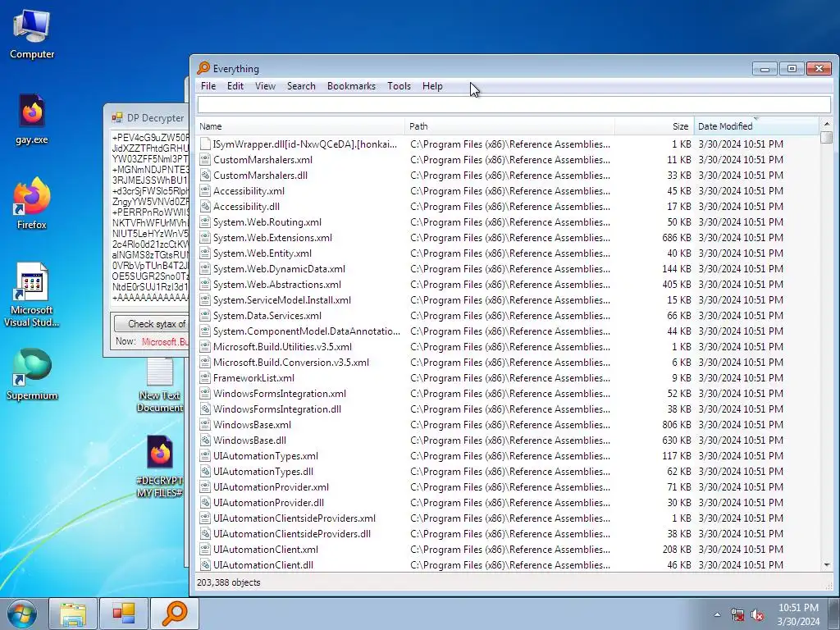Image resolution: width=840 pixels, height=630 pixels.
Task: Click the vertical scrollbar thumb in results
Action: click(827, 137)
